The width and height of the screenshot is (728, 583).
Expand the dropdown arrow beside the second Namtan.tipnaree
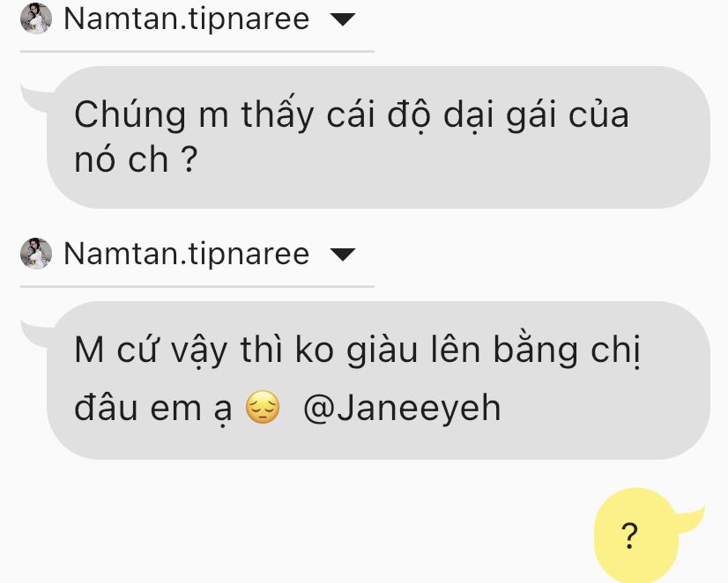[x=343, y=255]
